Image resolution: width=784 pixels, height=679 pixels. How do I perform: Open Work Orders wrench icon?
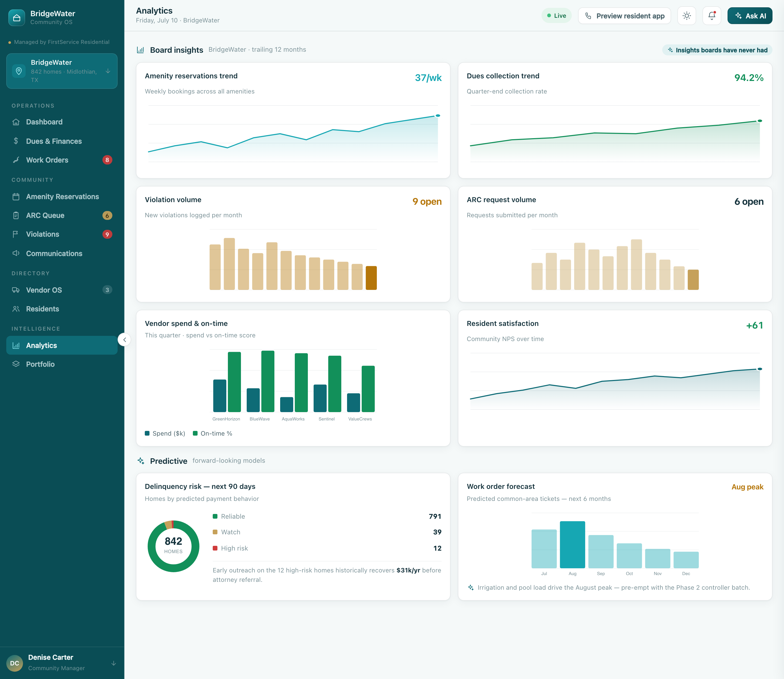click(16, 160)
